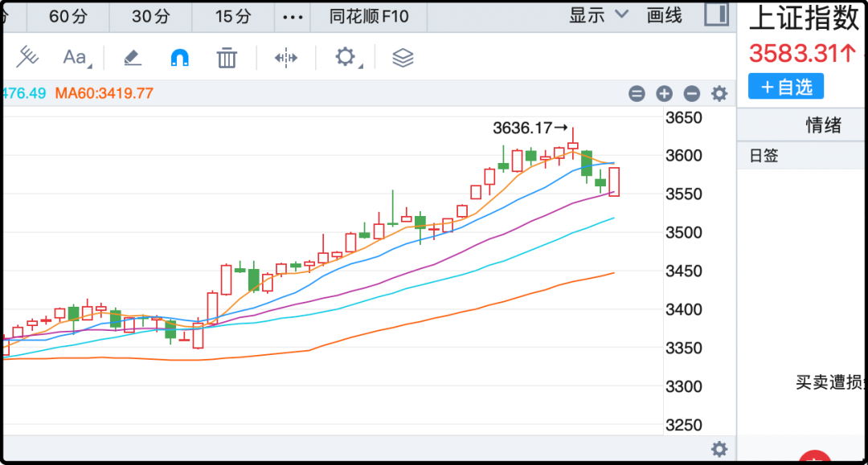Select the pitchfork line drawing tool
Screen dimensions: 868x465
pos(27,57)
